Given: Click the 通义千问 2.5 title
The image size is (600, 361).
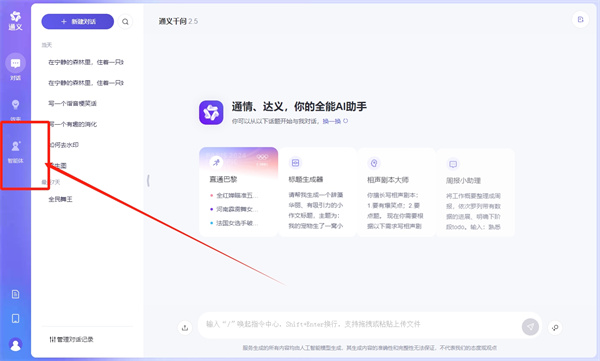Looking at the screenshot, I should coord(178,21).
